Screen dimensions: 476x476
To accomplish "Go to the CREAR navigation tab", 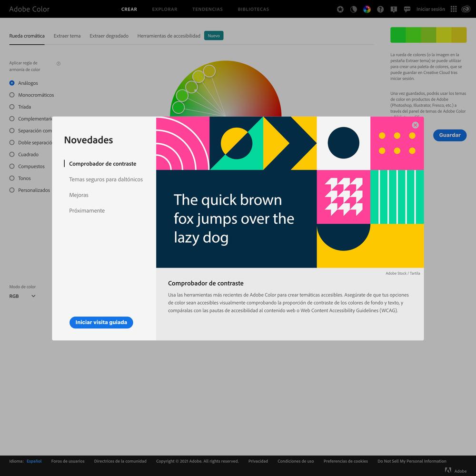I will pyautogui.click(x=129, y=9).
